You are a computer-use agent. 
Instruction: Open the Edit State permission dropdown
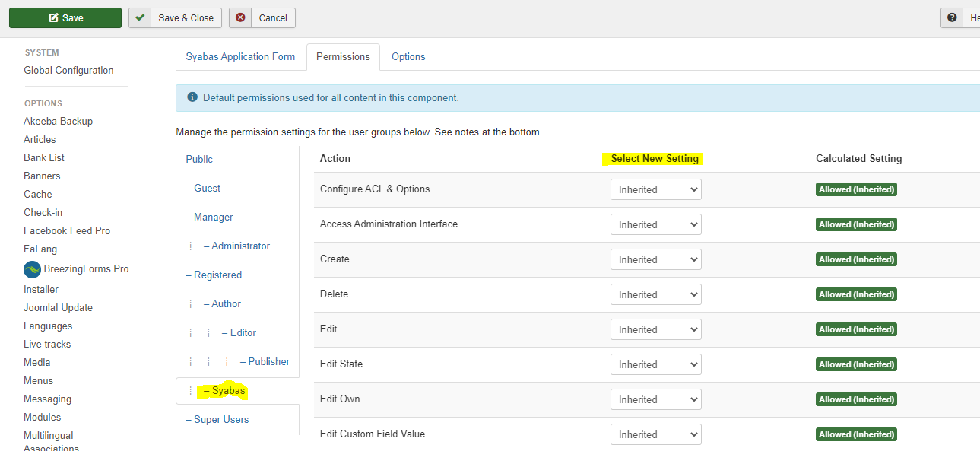coord(656,364)
